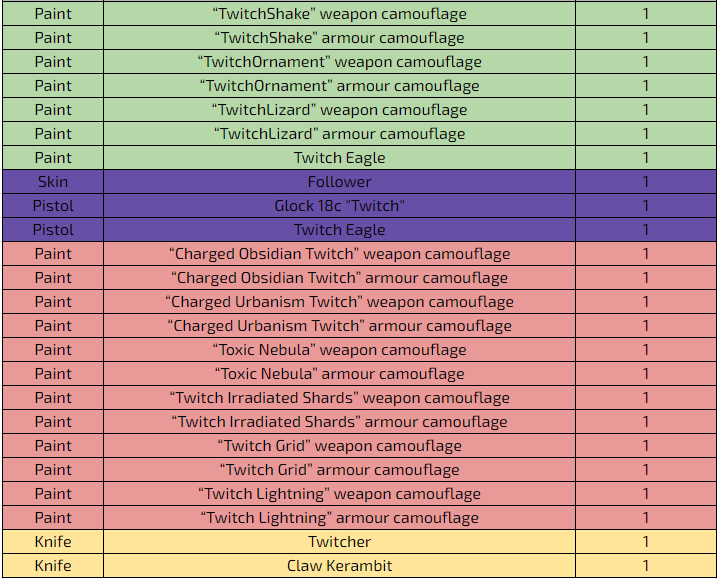Image resolution: width=717 pixels, height=579 pixels.
Task: Select the "TwitchShake" weapon camouflage cell
Action: point(339,14)
